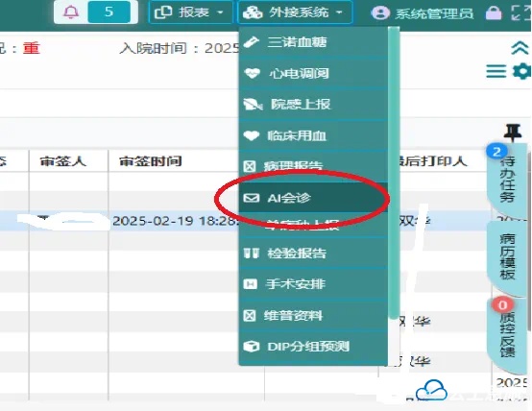Open the 病历模板 side tab
Image resolution: width=532 pixels, height=411 pixels.
[508, 257]
